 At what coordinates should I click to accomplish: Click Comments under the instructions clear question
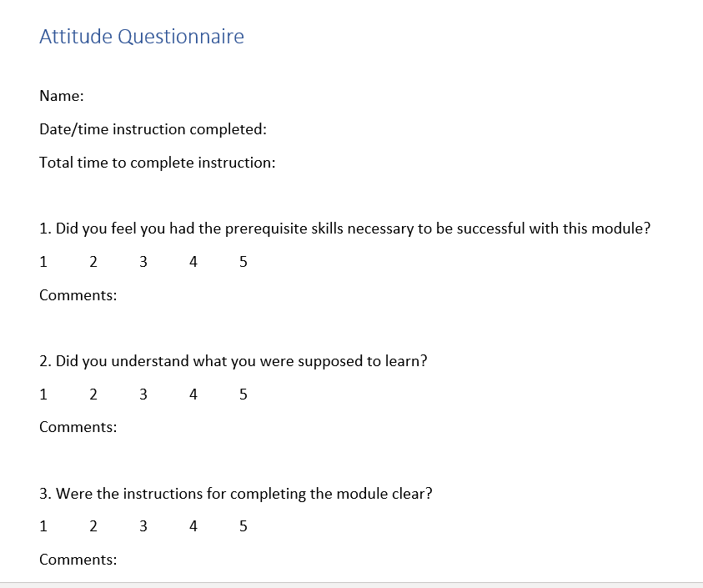pyautogui.click(x=78, y=560)
